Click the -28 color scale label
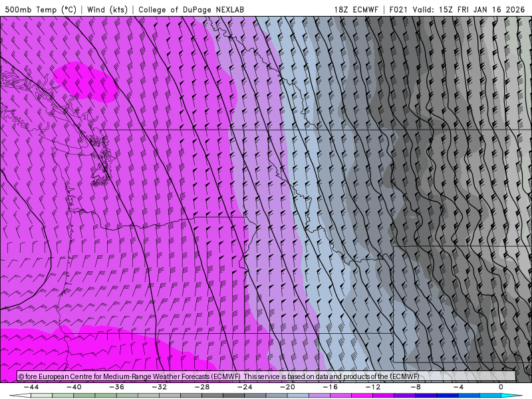 pyautogui.click(x=202, y=387)
